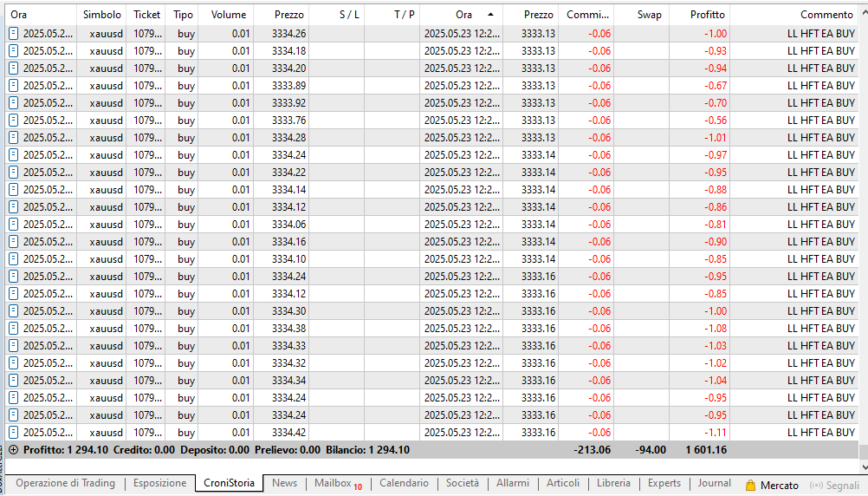
Task: Click the order icon for row priced 3334.30
Action: [13, 311]
